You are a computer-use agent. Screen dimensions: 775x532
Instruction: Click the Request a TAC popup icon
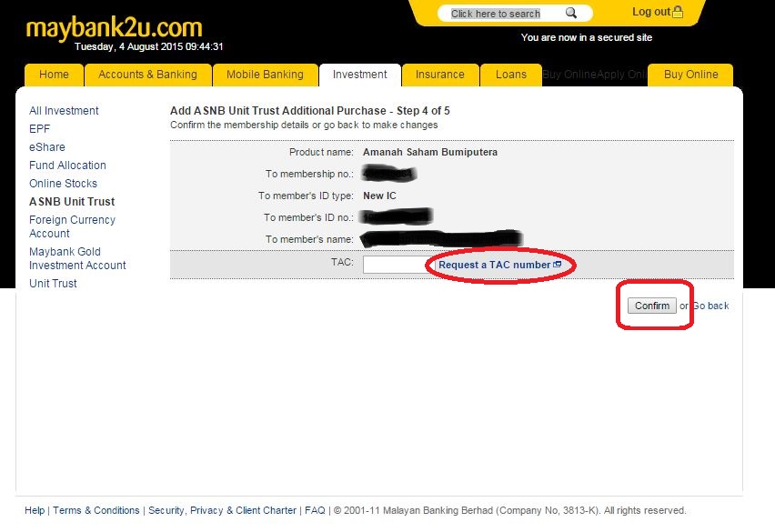coord(557,265)
